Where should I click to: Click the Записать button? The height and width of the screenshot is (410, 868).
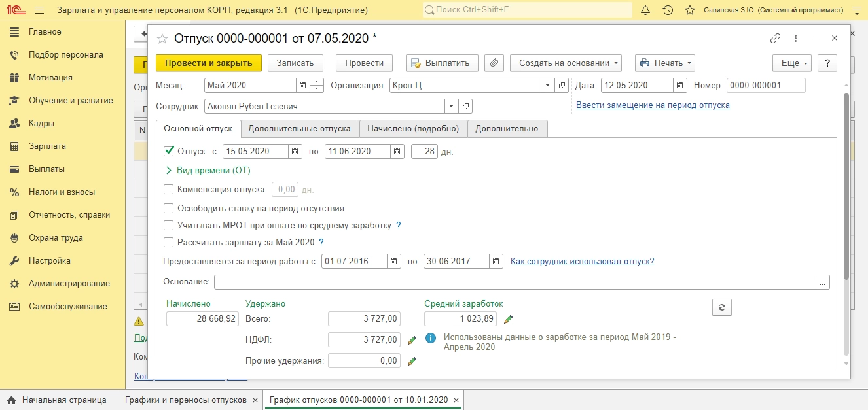pyautogui.click(x=295, y=63)
